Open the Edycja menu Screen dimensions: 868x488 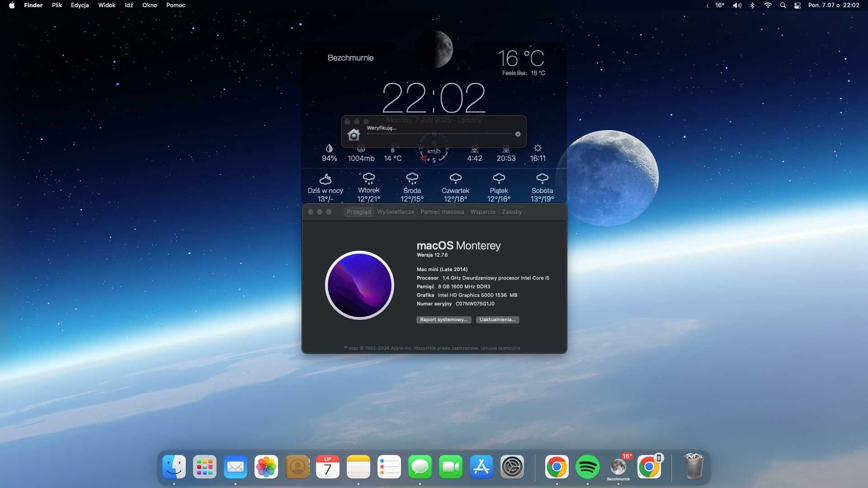[x=80, y=5]
